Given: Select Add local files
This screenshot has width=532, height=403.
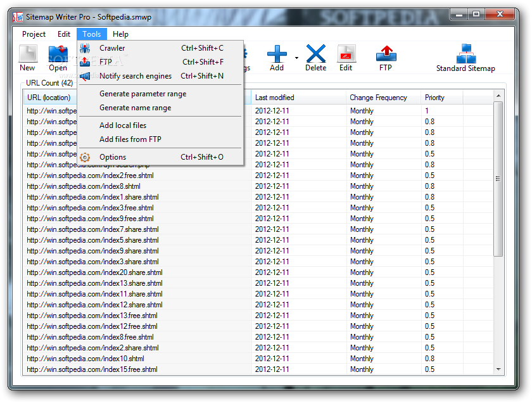Looking at the screenshot, I should point(160,125).
